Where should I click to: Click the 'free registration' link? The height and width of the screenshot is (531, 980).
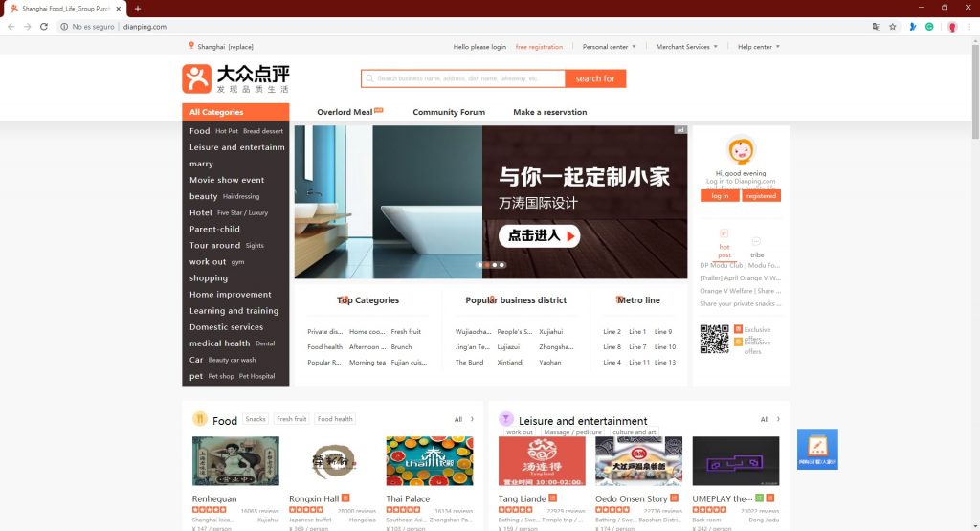click(x=539, y=47)
